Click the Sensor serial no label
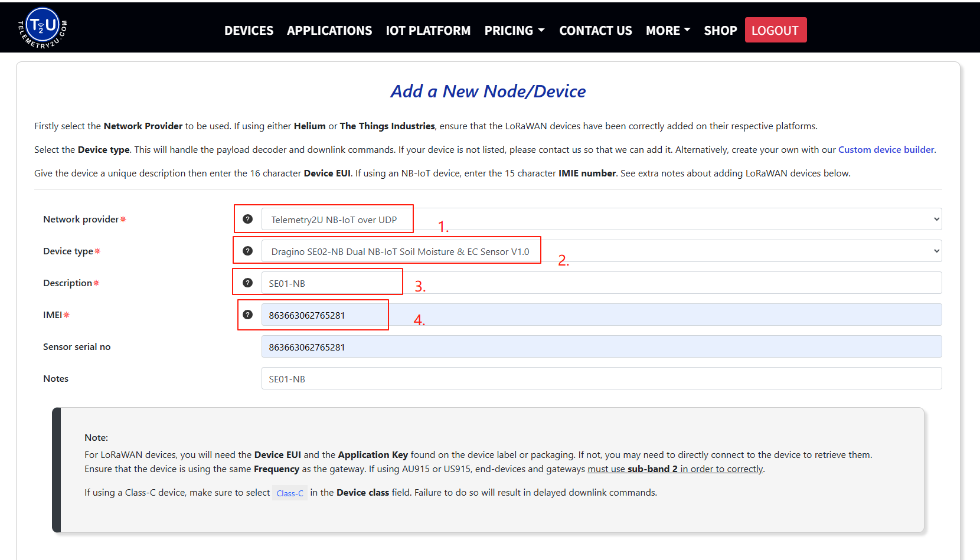Viewport: 980px width, 560px height. (77, 347)
